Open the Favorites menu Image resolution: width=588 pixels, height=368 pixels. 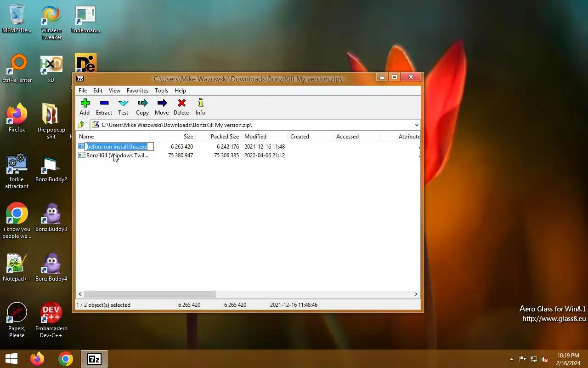(137, 91)
